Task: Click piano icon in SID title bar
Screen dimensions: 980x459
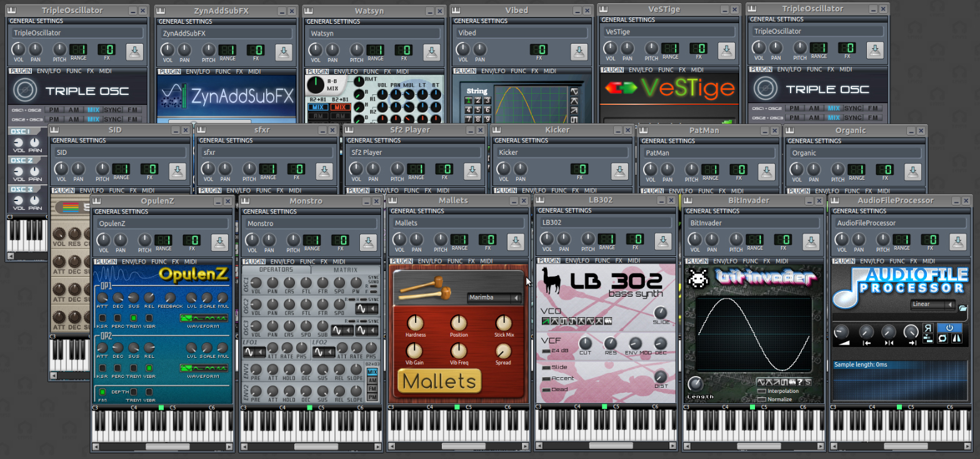Action: (x=55, y=130)
